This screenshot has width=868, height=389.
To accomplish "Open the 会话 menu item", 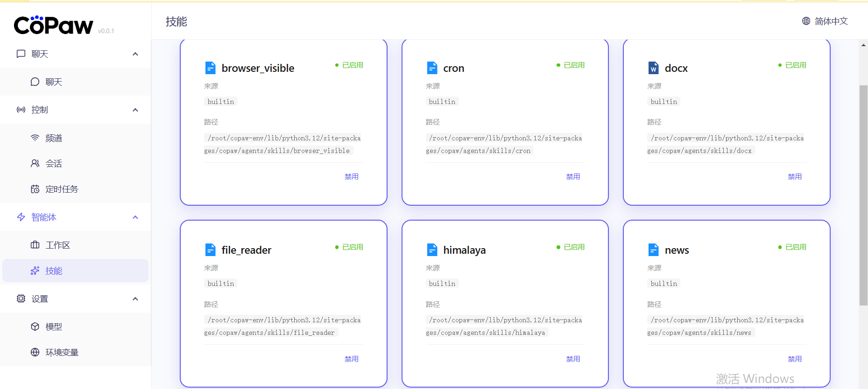I will coord(75,163).
